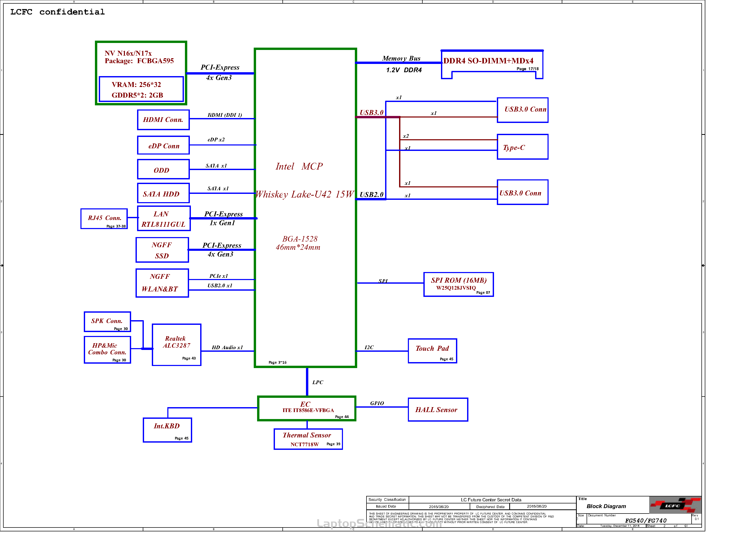Click the Security Classification cell
Viewport: 756px width, 535px height.
pyautogui.click(x=387, y=500)
